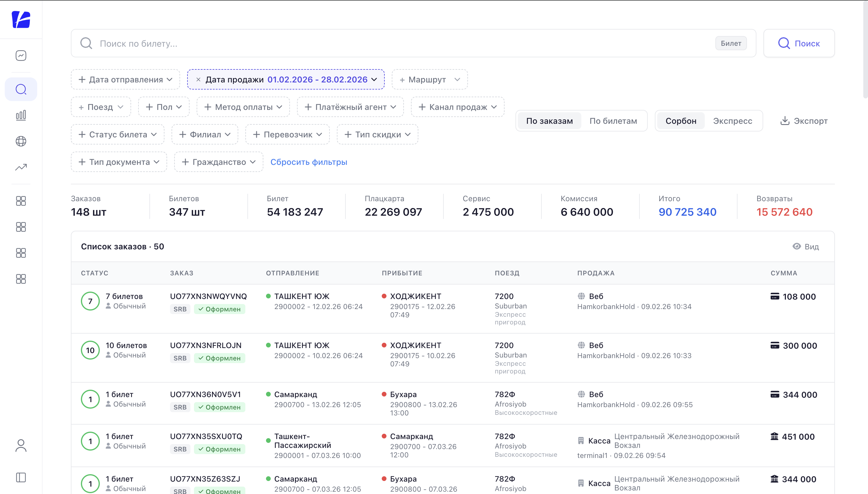Click the Экспорт export button
868x494 pixels.
click(x=804, y=121)
